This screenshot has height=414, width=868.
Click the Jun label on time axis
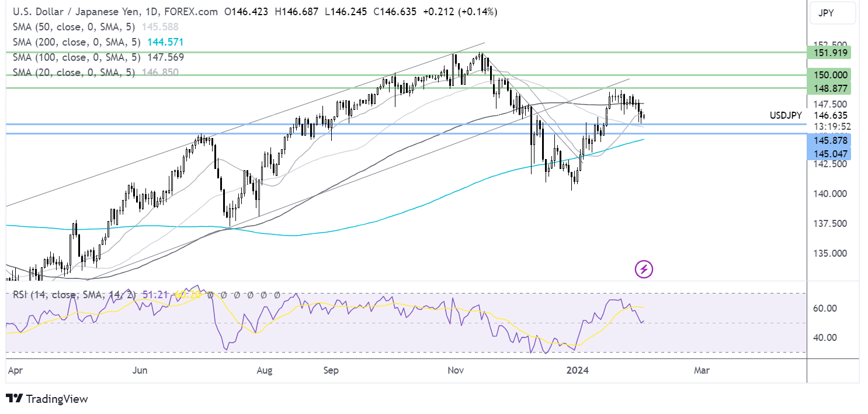140,370
